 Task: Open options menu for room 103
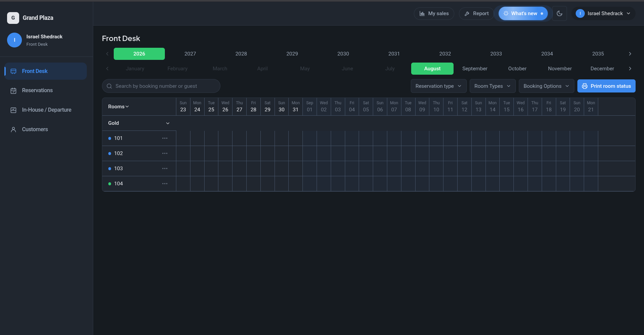(x=165, y=169)
